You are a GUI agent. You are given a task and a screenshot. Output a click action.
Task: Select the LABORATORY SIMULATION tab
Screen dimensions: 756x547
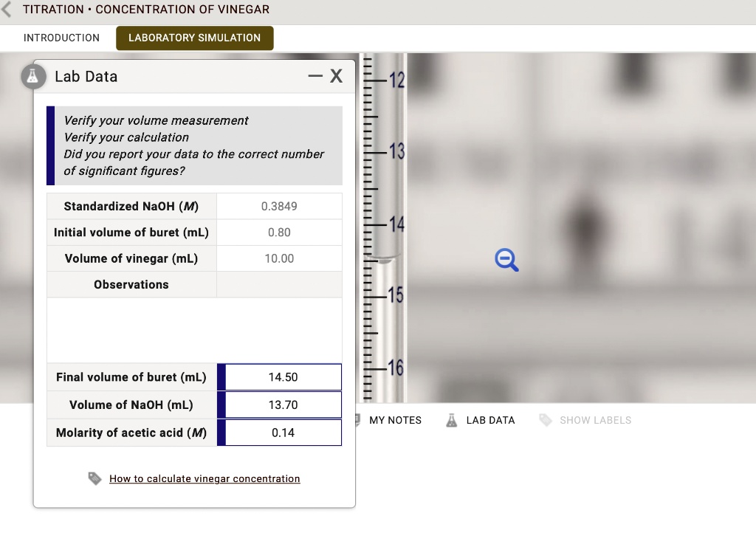194,38
